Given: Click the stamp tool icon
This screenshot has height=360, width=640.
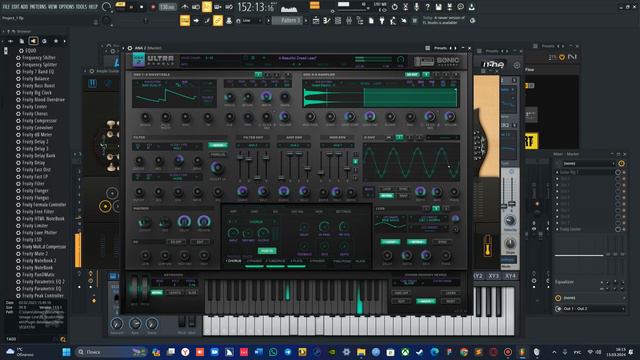Looking at the screenshot, I should pos(229,21).
